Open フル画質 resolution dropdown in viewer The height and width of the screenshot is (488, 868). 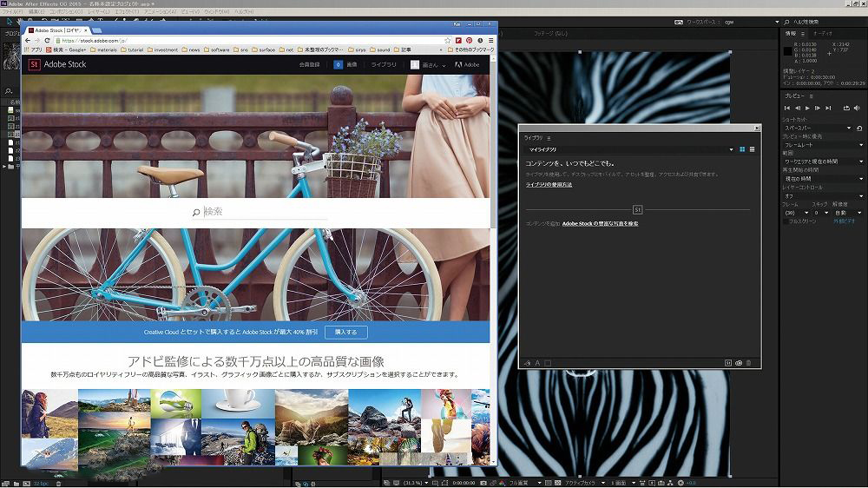pos(524,483)
